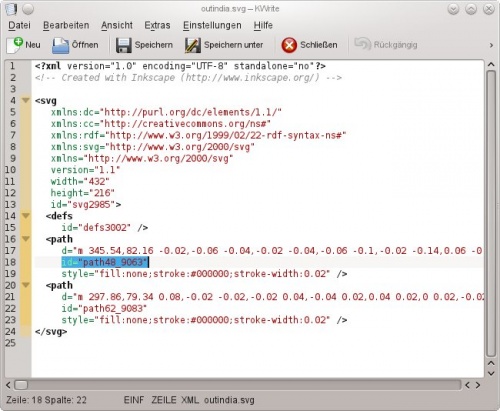This screenshot has width=500, height=411.
Task: Close the document with the red Schließen icon
Action: (x=289, y=45)
